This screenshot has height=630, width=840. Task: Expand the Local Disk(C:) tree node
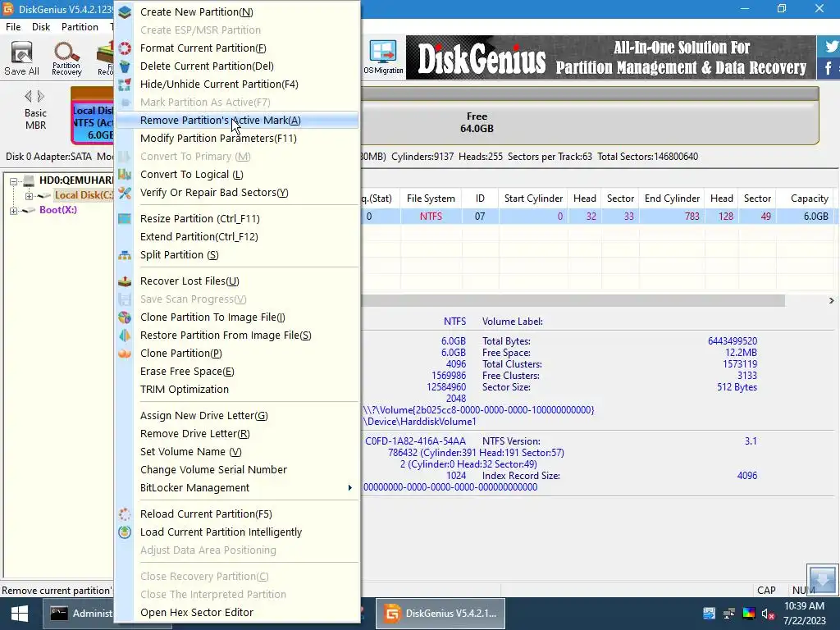tap(29, 196)
